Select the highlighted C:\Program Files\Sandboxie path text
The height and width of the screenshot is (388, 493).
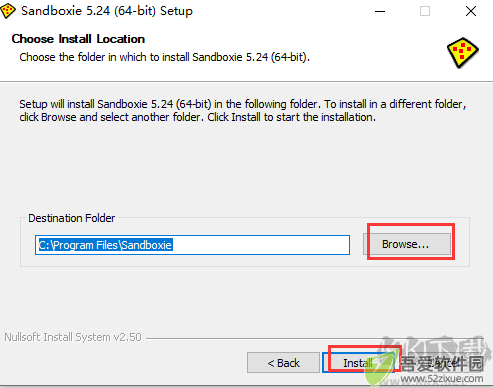point(105,245)
